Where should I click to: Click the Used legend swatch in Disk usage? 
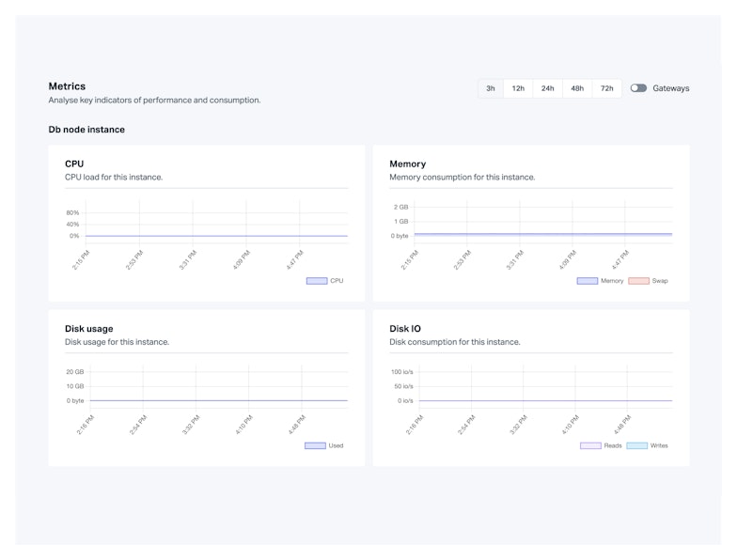[x=315, y=445]
